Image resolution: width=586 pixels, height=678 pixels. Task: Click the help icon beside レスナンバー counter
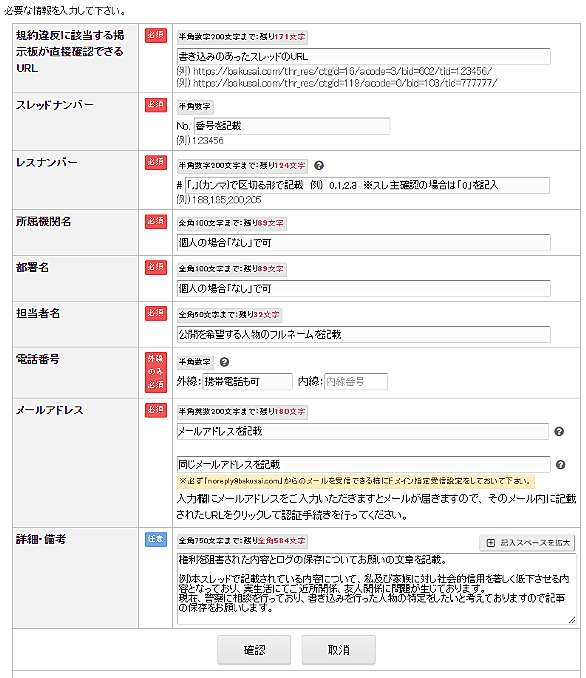point(319,166)
